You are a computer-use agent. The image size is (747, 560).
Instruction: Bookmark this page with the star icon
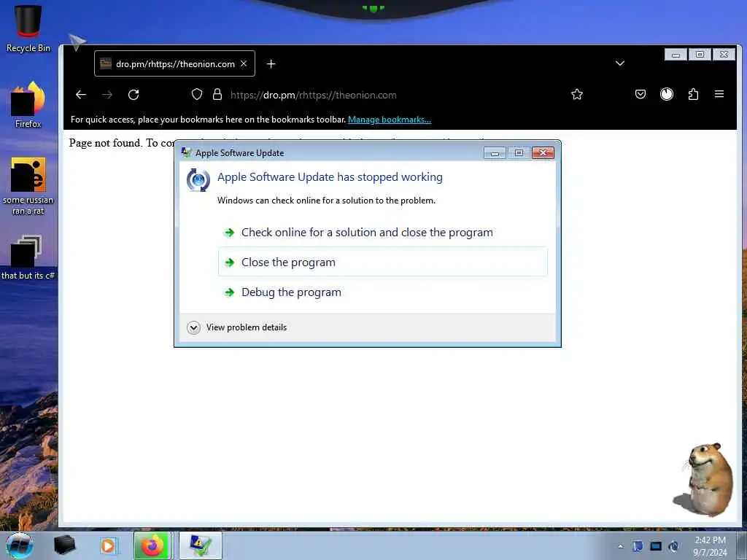click(x=577, y=94)
